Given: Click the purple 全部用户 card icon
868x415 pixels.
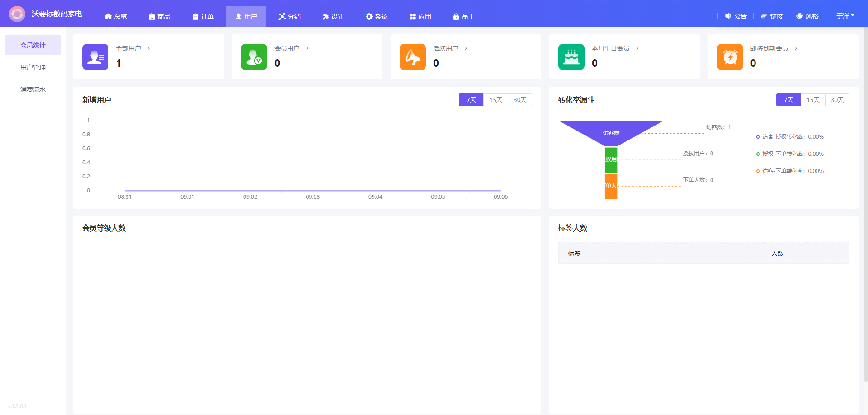Looking at the screenshot, I should [x=95, y=57].
